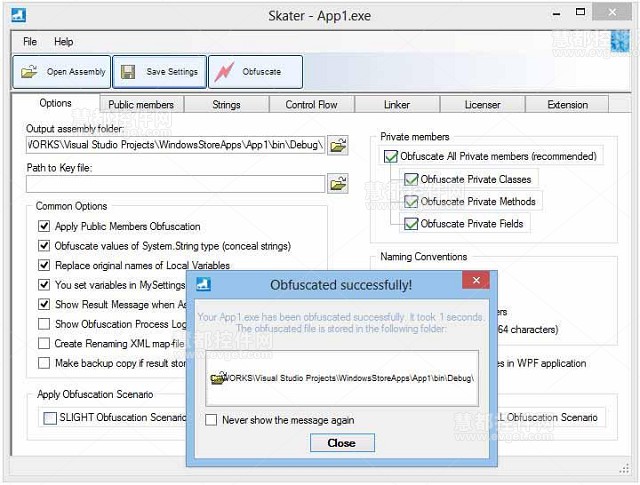Toggle Show Result Message checkbox
The height and width of the screenshot is (485, 640).
[x=44, y=304]
